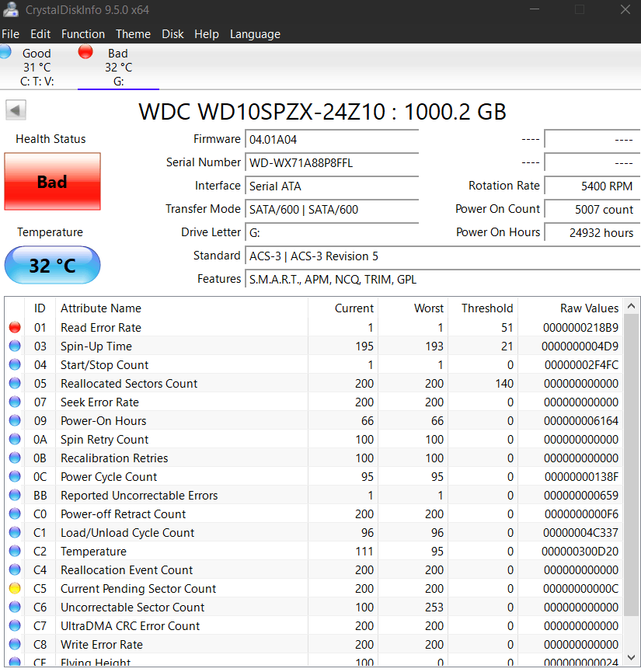The width and height of the screenshot is (641, 672).
Task: Click the blue status dot beside Spin-Up Time
Action: click(15, 346)
